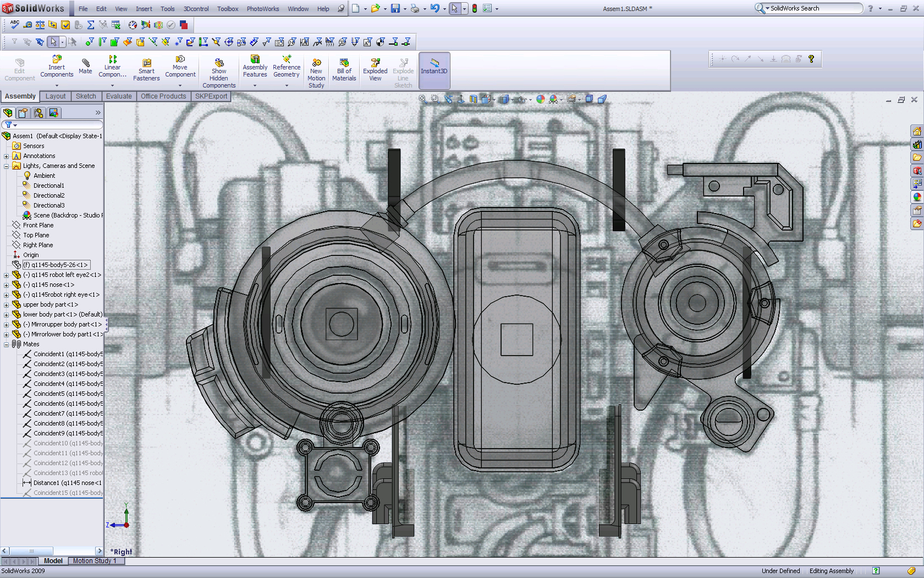Generate Bill of Materials
Image resolution: width=924 pixels, height=578 pixels.
pos(344,70)
